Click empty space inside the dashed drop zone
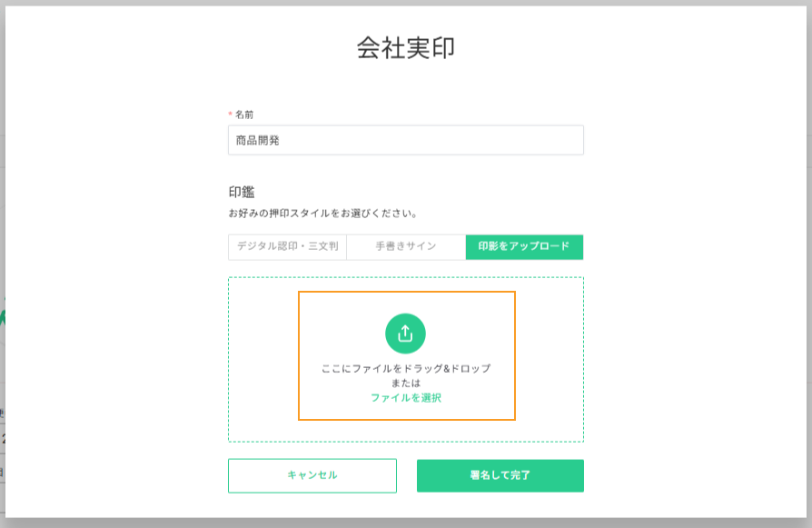This screenshot has width=812, height=528. click(263, 359)
